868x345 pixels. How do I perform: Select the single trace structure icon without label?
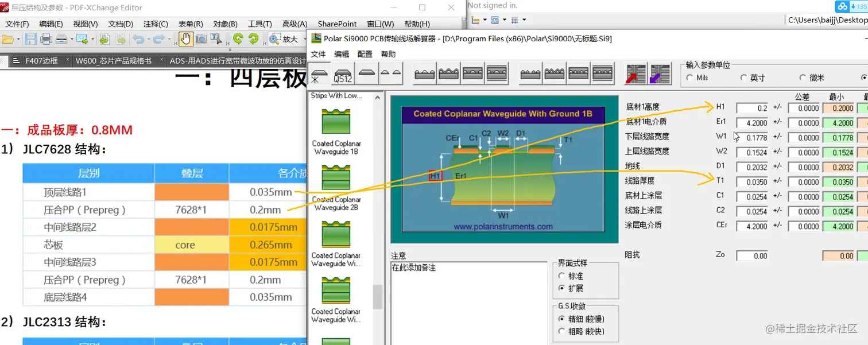point(367,73)
